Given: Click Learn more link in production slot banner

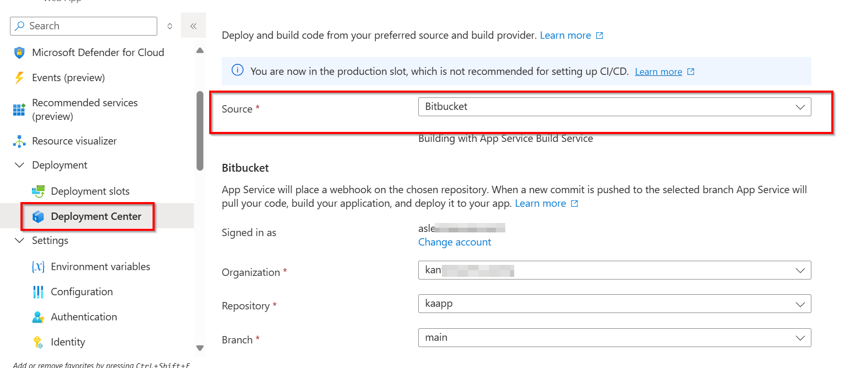Looking at the screenshot, I should pyautogui.click(x=658, y=72).
